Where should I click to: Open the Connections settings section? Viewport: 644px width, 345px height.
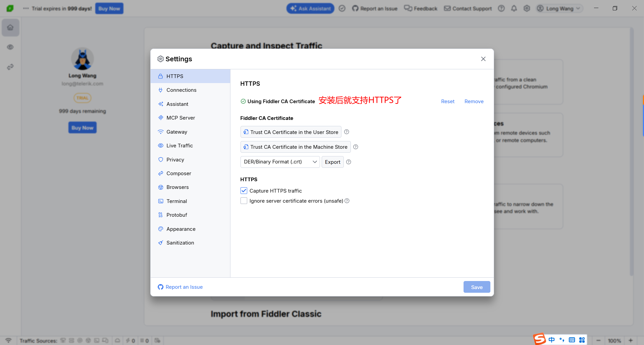click(x=181, y=90)
